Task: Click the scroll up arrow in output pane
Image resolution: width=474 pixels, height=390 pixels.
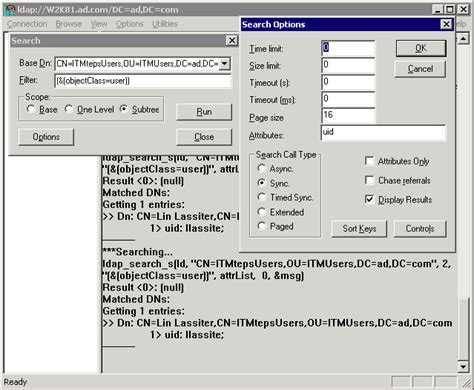Action: (463, 39)
